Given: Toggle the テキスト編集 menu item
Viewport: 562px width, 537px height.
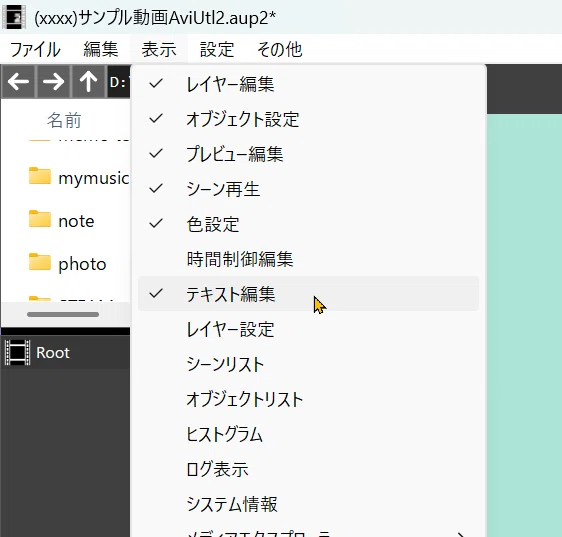Looking at the screenshot, I should (x=308, y=294).
